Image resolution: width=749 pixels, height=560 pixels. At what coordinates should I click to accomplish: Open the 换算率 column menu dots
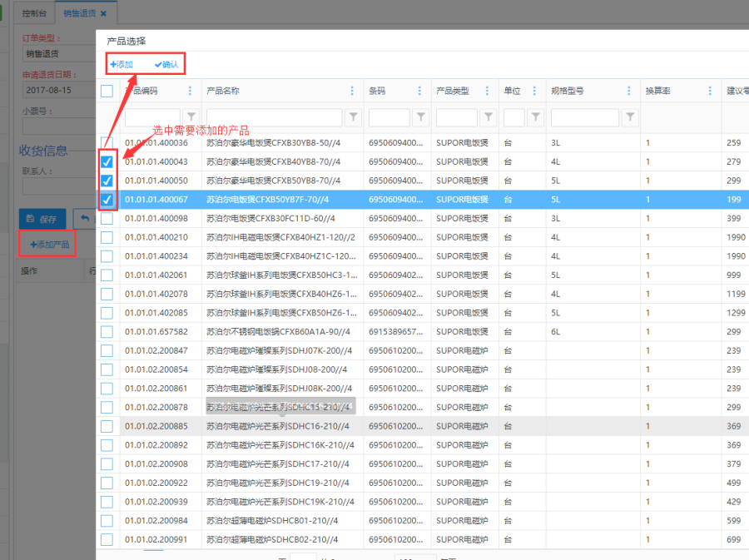click(710, 92)
